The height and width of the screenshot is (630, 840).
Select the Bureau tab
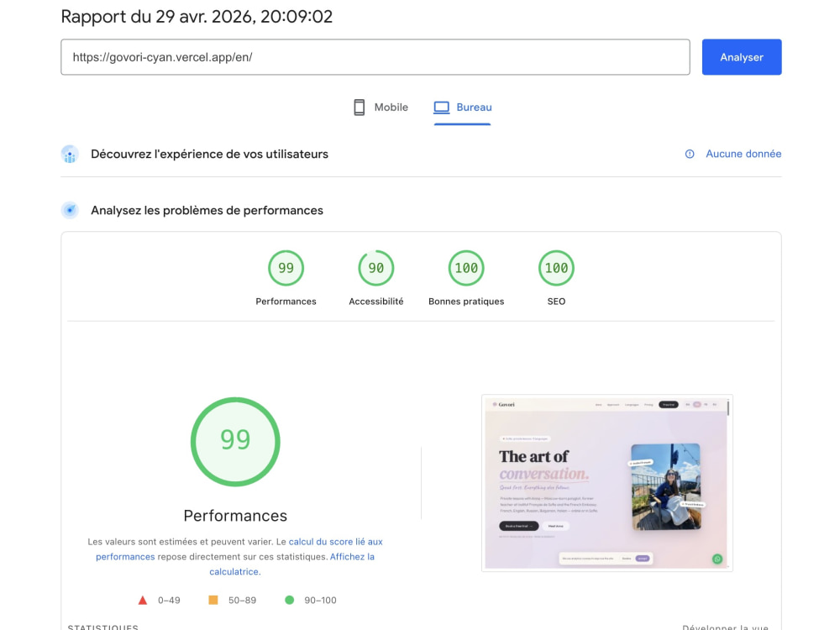click(462, 108)
